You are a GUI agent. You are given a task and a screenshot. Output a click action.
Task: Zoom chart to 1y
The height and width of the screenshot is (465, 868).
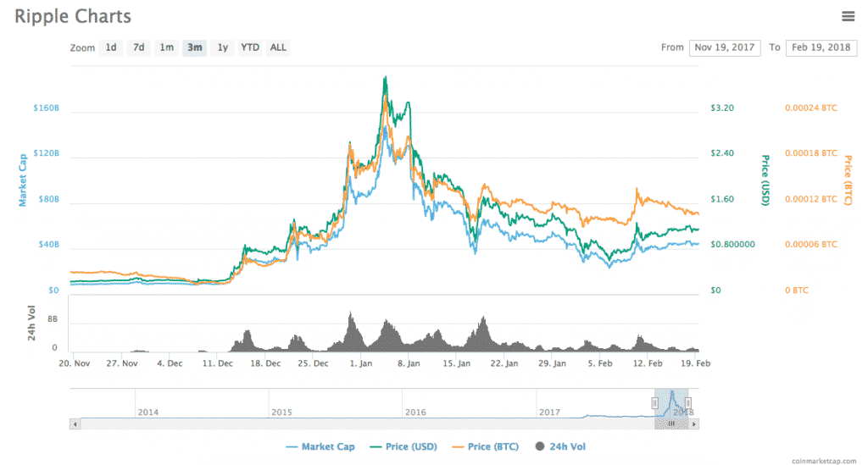pyautogui.click(x=222, y=47)
